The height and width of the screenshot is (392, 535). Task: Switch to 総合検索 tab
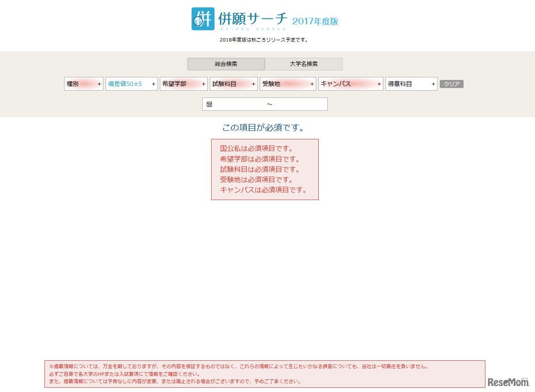tap(226, 64)
